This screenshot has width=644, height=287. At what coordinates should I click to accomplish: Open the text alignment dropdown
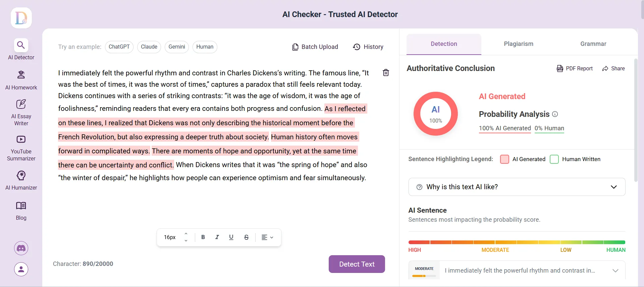point(267,237)
